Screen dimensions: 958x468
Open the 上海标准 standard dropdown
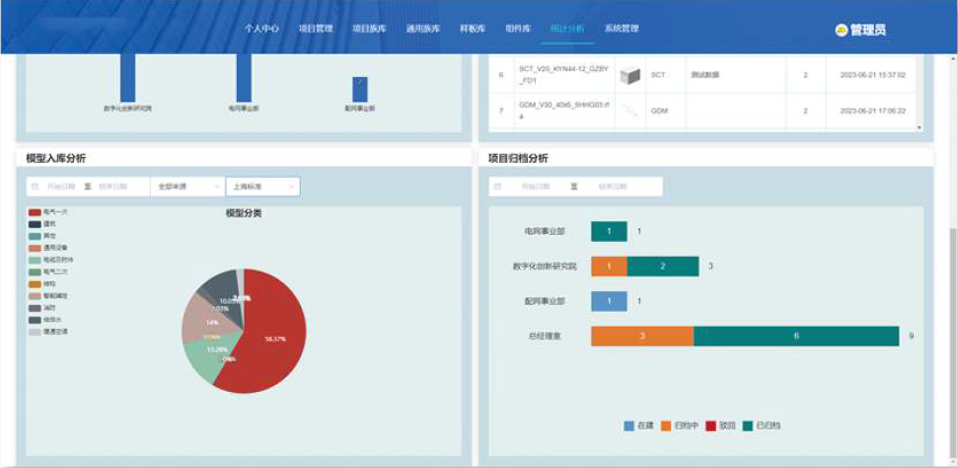[262, 186]
